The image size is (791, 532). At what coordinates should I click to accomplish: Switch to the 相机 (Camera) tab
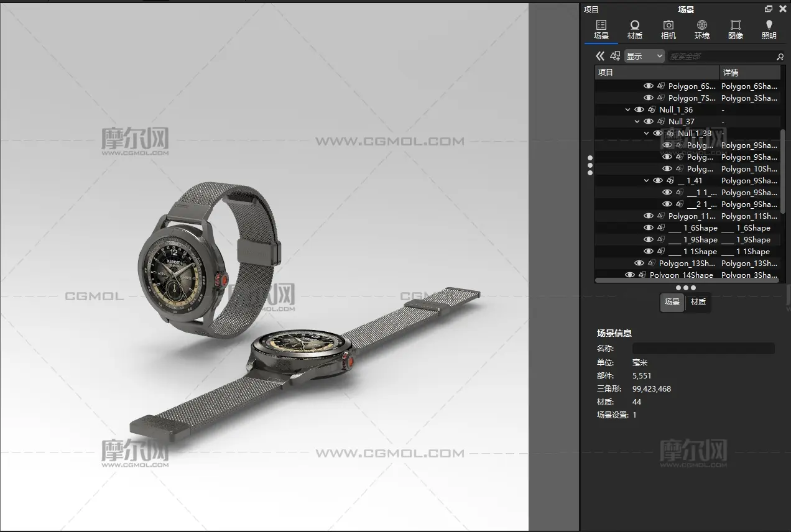[668, 29]
